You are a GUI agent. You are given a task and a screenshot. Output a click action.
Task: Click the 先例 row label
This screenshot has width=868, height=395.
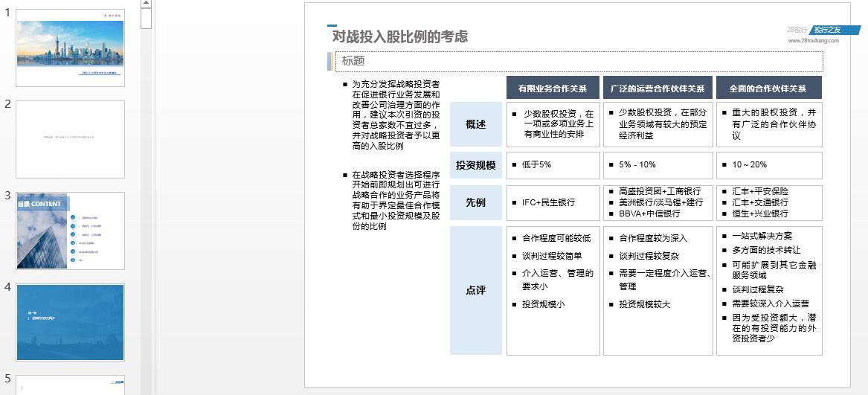tap(476, 202)
